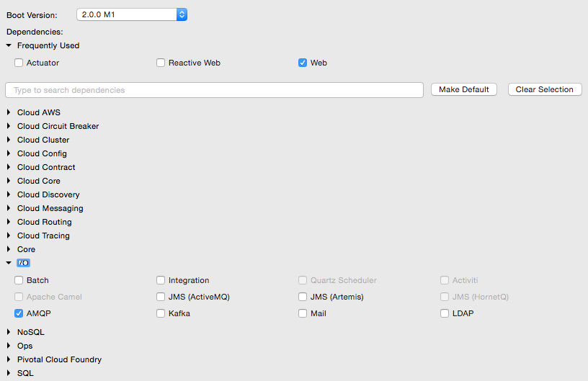This screenshot has width=588, height=381.
Task: Click the disabled Quartz Scheduler checkbox
Action: [303, 280]
